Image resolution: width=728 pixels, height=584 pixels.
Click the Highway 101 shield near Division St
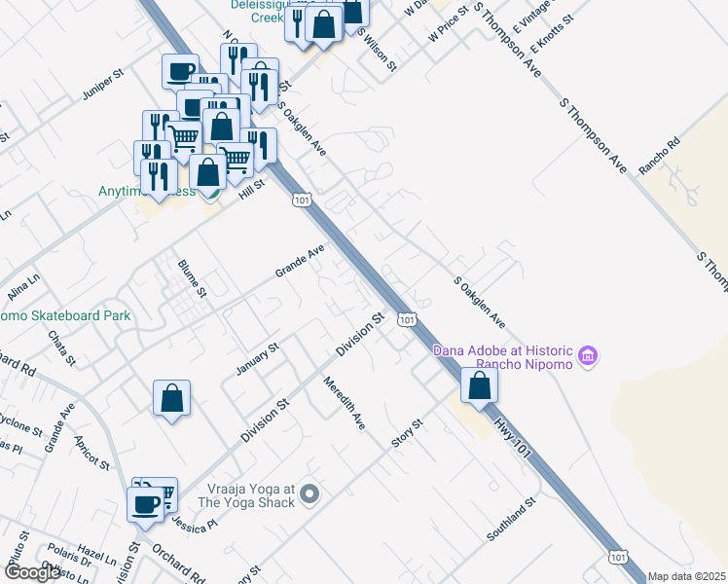[x=407, y=319]
